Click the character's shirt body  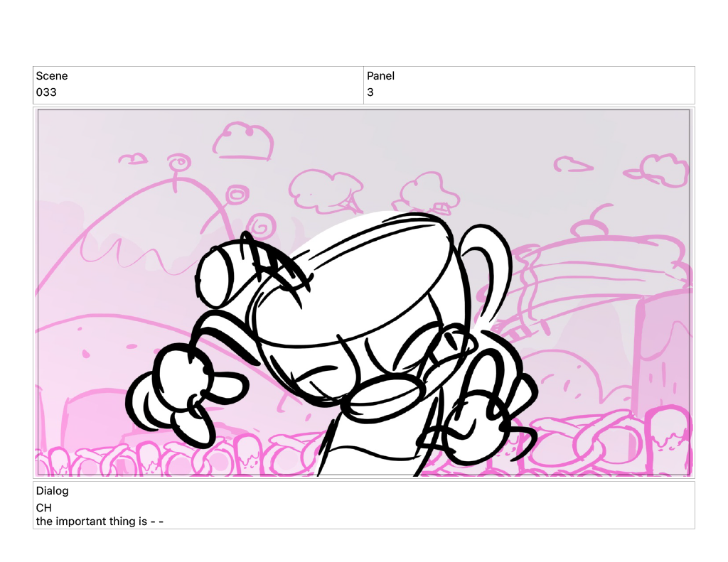click(370, 448)
